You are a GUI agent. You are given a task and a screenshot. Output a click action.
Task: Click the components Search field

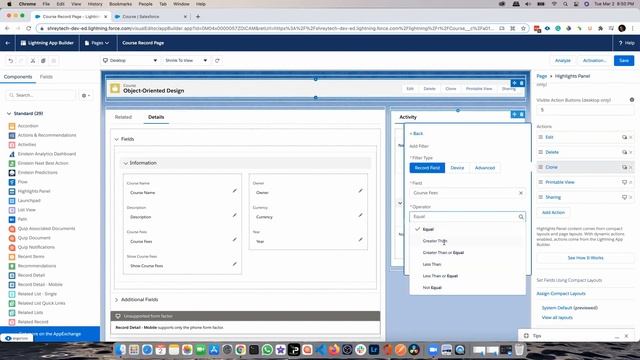pyautogui.click(x=41, y=95)
